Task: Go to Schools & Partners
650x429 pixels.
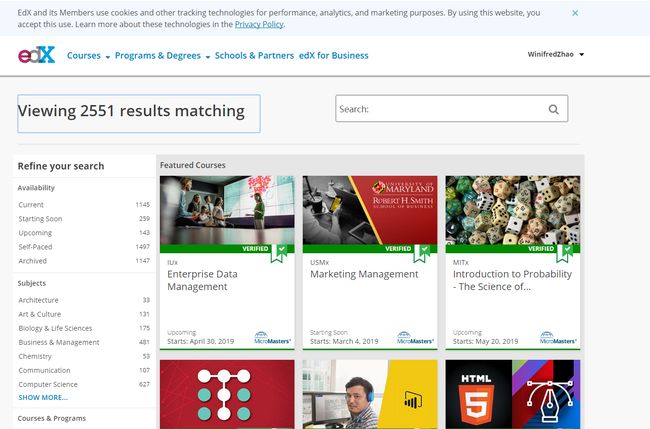Action: click(254, 56)
